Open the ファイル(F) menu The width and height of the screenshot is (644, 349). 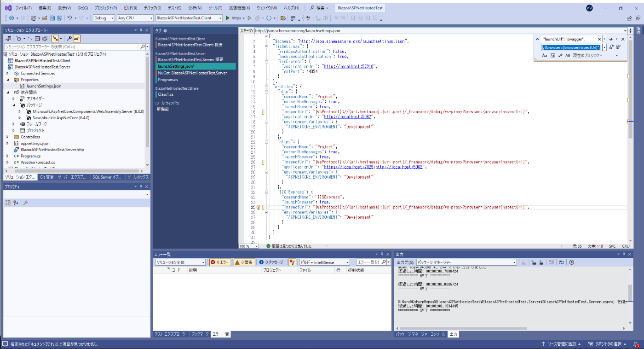pyautogui.click(x=23, y=8)
